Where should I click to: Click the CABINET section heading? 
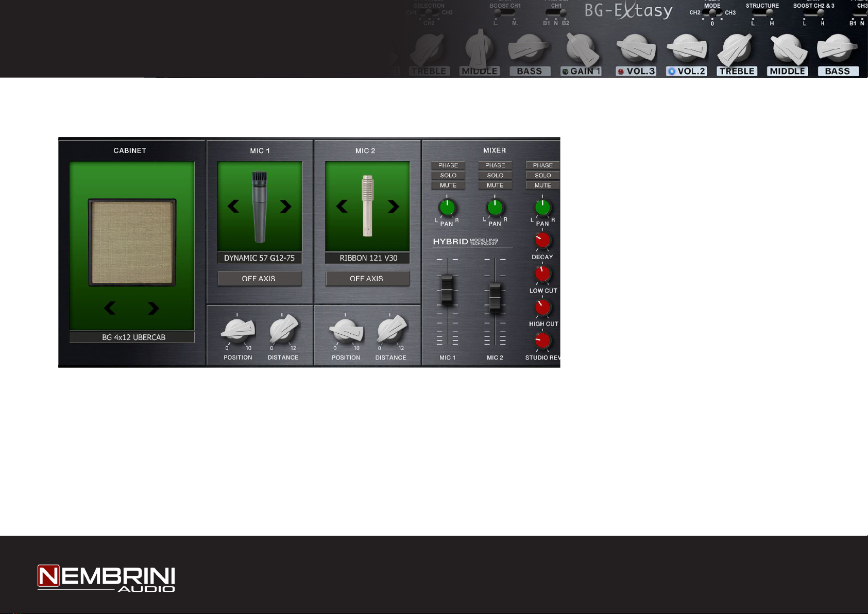130,150
